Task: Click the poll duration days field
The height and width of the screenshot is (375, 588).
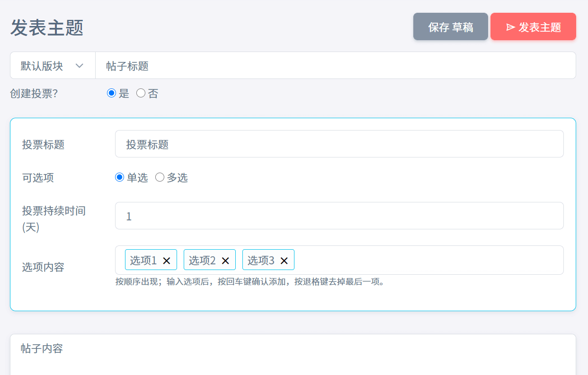Action: [x=339, y=216]
